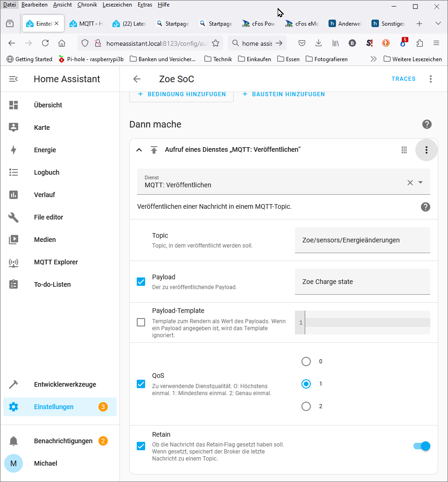Open Benachrichtigungen bell in sidebar
448x482 pixels.
[14, 441]
